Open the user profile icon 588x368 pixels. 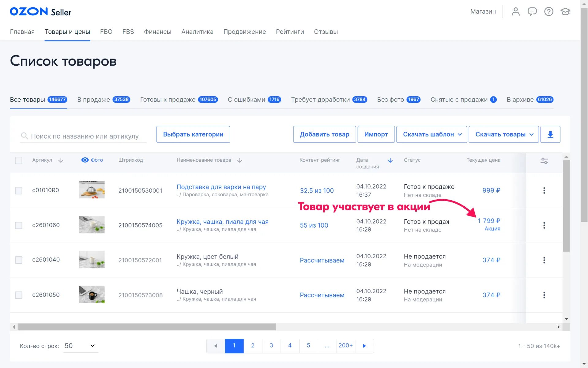516,12
